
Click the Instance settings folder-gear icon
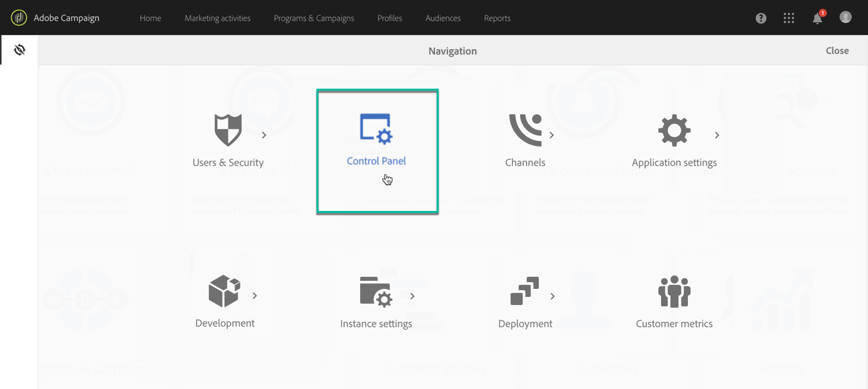[376, 292]
